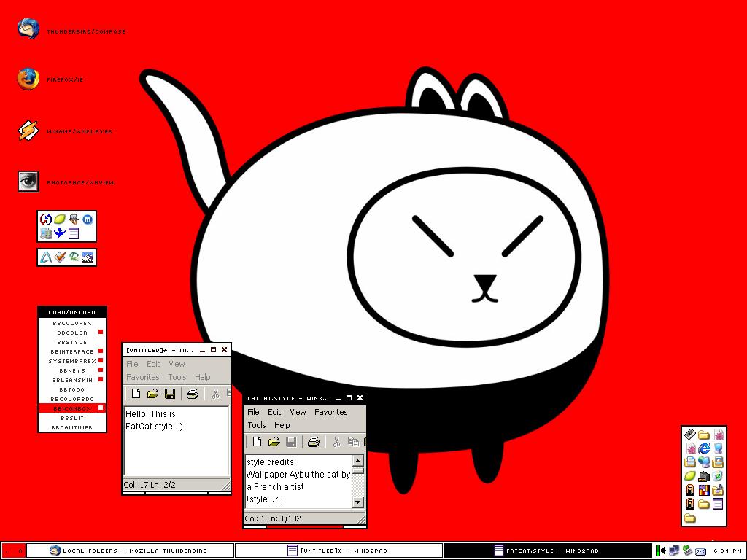
Task: Open Favorites menu in fatcat.style window
Action: pyautogui.click(x=331, y=412)
